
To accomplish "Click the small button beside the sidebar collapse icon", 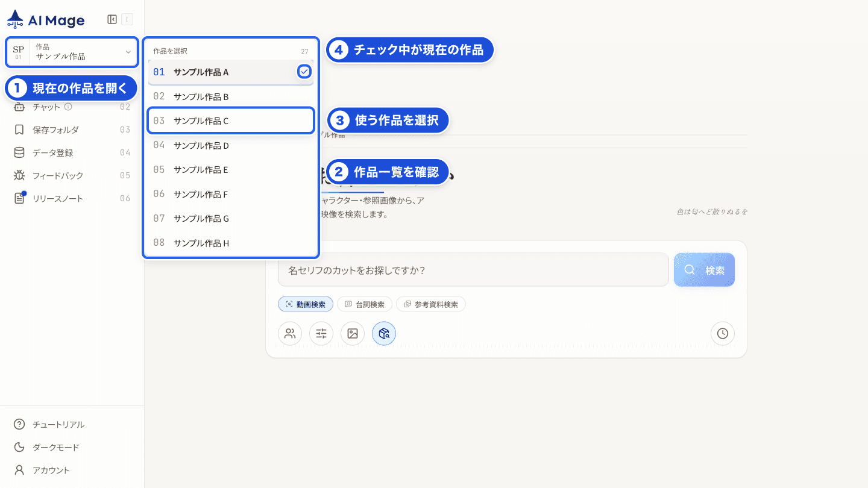I will pyautogui.click(x=127, y=19).
